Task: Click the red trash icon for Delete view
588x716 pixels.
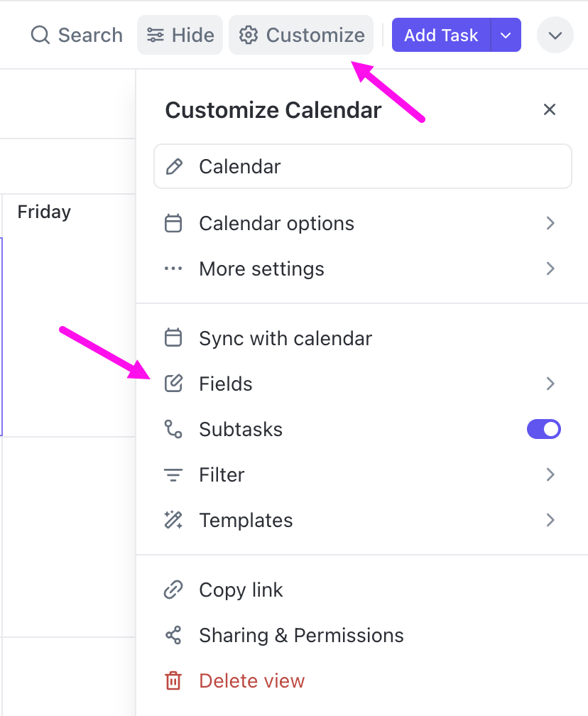Action: click(x=173, y=680)
